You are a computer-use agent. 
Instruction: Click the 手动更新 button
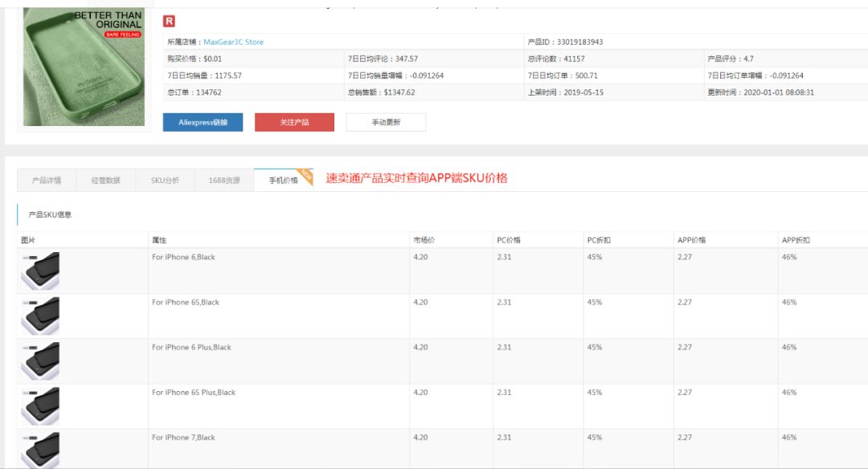[x=386, y=122]
